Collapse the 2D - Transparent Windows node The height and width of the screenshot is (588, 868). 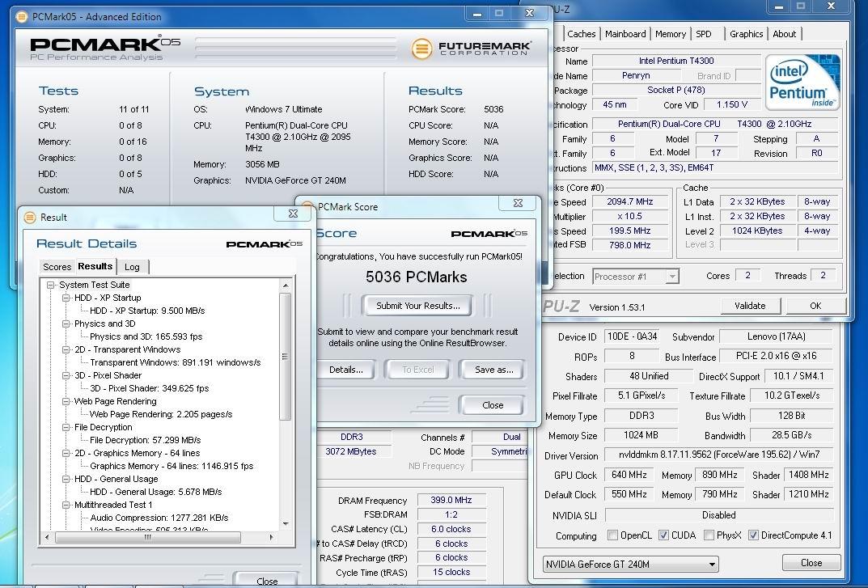pos(66,350)
